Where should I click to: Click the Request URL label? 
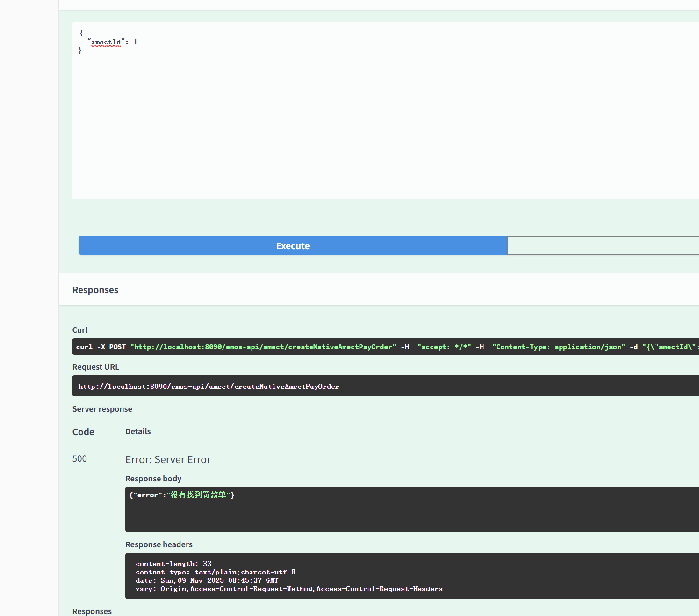[x=96, y=367]
